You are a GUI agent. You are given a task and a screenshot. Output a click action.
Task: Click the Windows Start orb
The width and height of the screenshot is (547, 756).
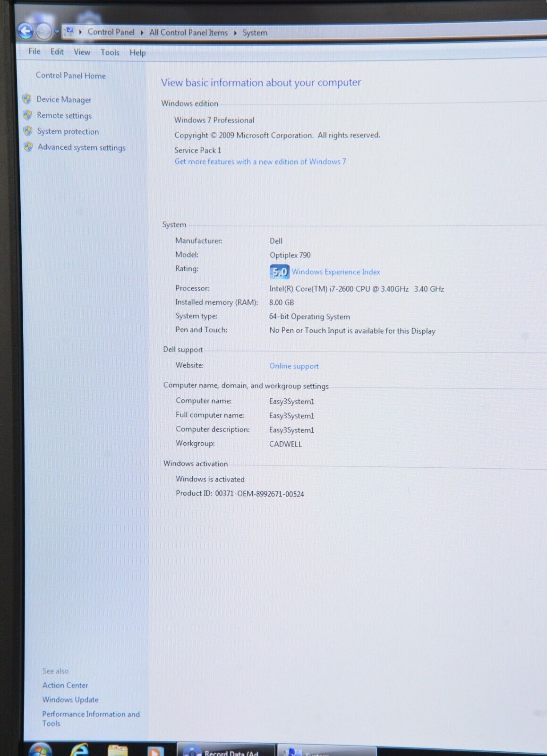[x=41, y=749]
